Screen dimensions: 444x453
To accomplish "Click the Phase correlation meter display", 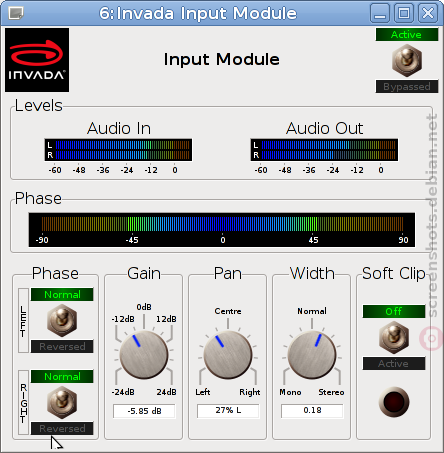I will [222, 230].
